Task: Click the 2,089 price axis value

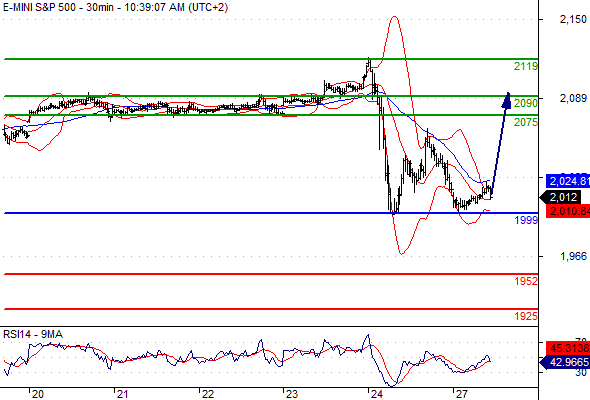Action: [x=573, y=98]
